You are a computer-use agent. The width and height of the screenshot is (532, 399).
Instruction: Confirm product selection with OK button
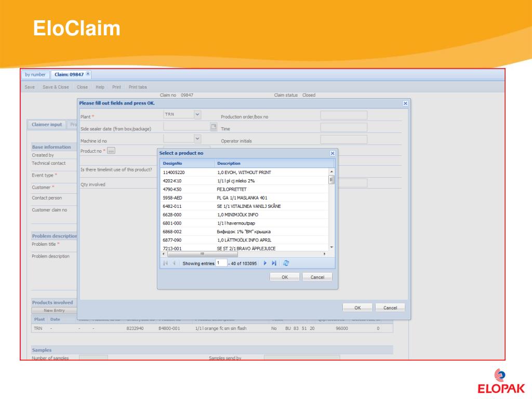point(285,277)
